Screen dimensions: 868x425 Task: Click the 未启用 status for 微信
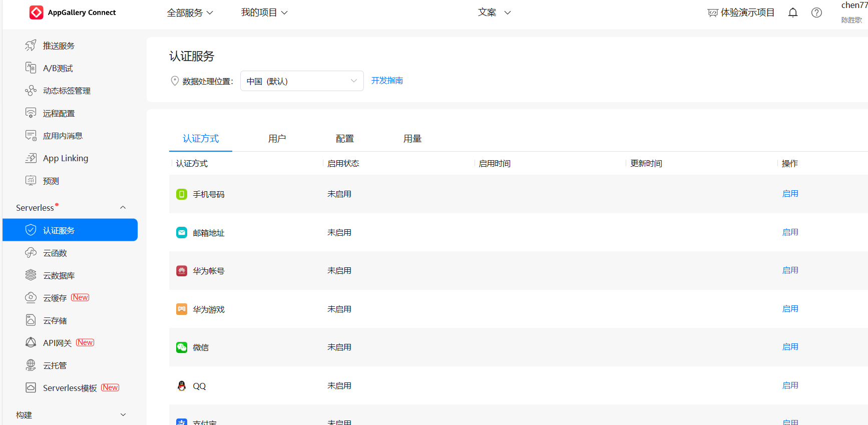[339, 347]
